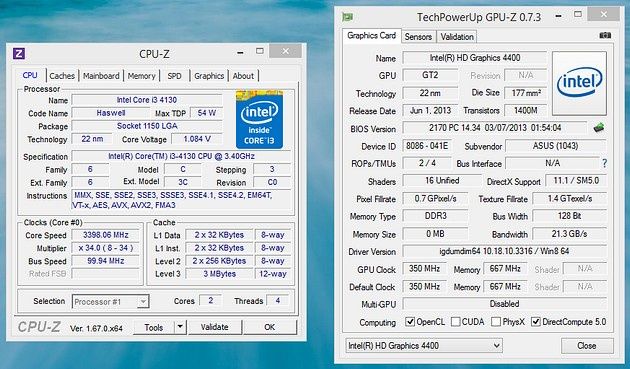
Task: Click the Bandwidth value 21.3 GB/s
Action: point(569,234)
